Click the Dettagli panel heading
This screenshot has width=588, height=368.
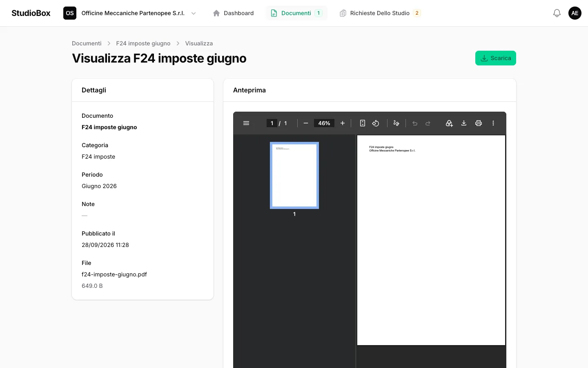94,90
